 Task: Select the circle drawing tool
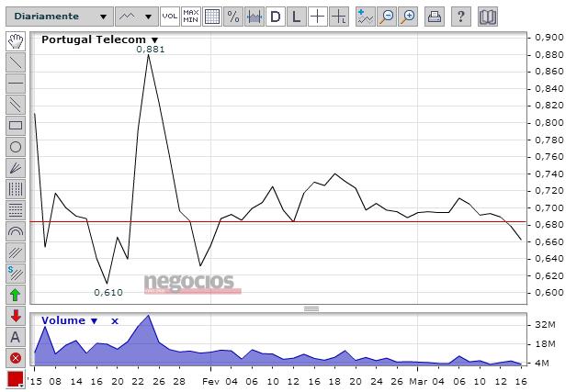16,147
